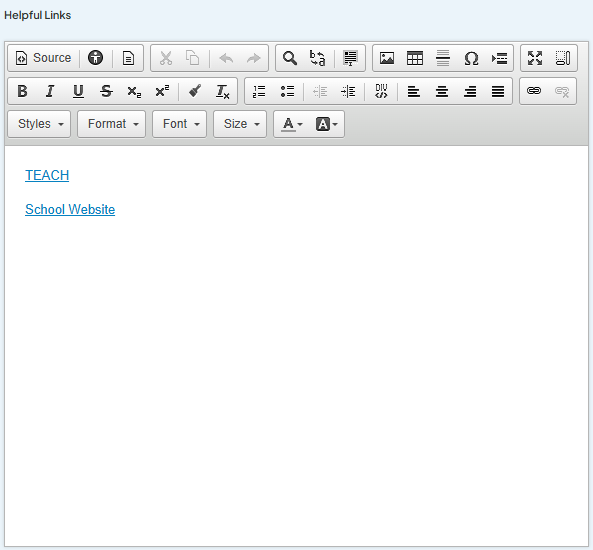Click the Copy icon

click(x=192, y=58)
